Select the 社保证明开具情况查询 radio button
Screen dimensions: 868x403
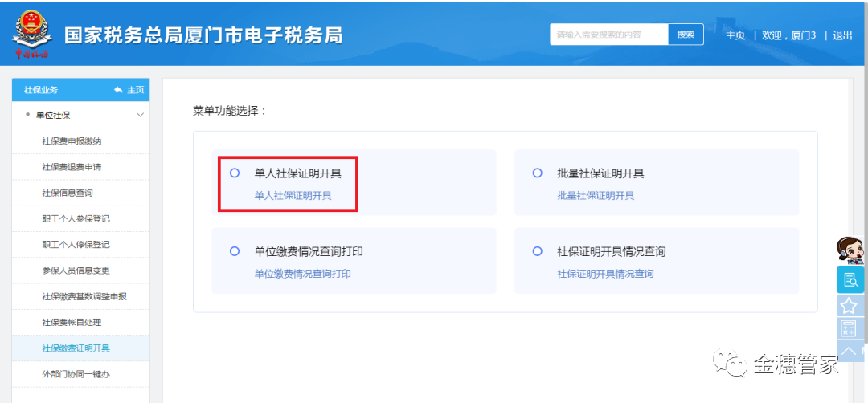[x=537, y=251]
